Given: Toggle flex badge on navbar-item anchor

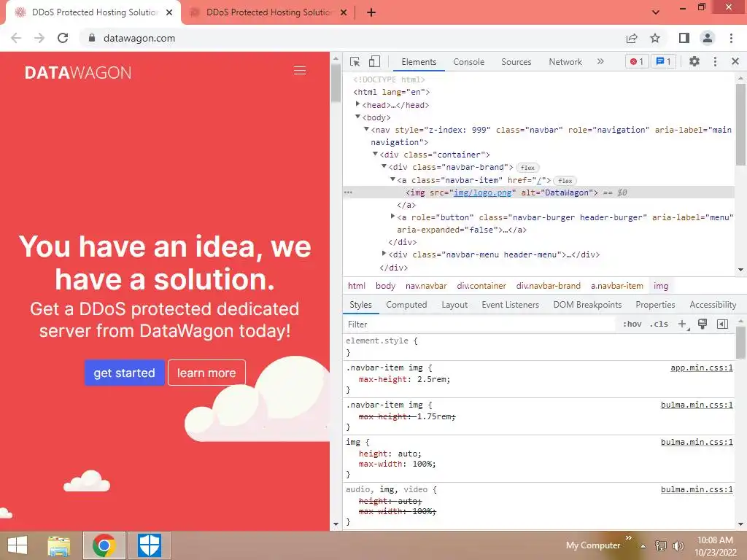Looking at the screenshot, I should (565, 181).
